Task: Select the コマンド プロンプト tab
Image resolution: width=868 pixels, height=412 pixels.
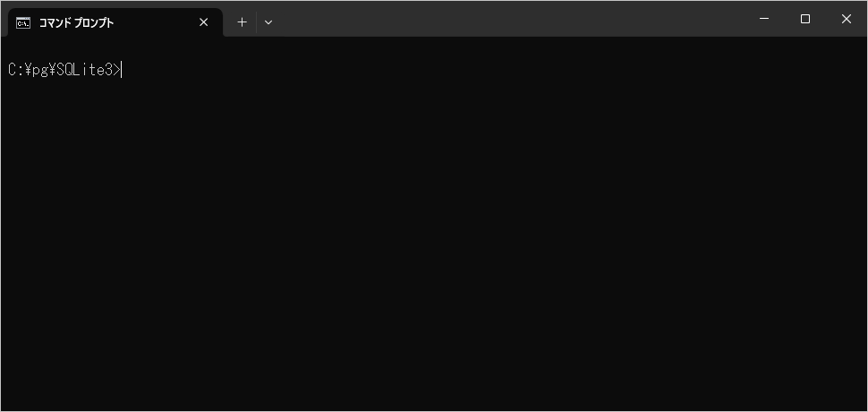Action: [115, 22]
